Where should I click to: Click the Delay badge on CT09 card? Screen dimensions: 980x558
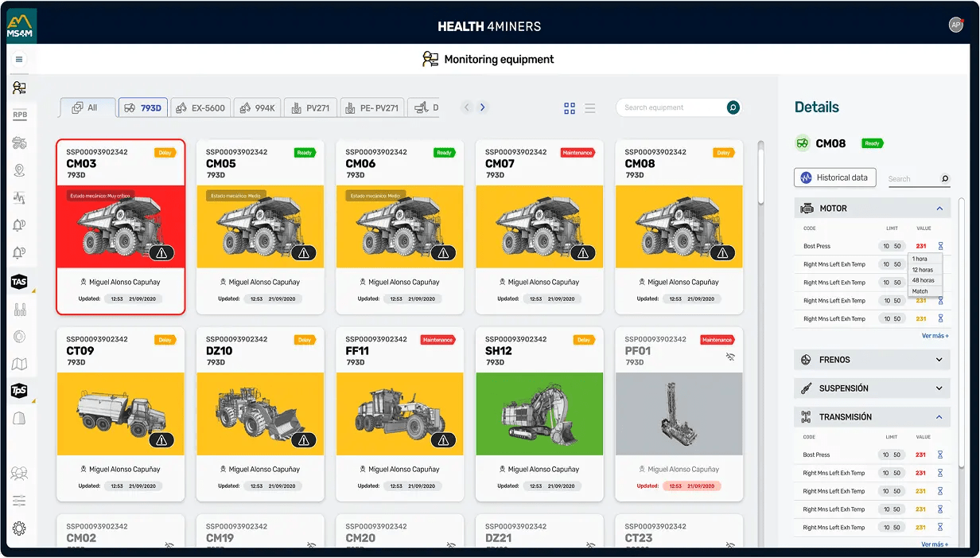pyautogui.click(x=165, y=340)
